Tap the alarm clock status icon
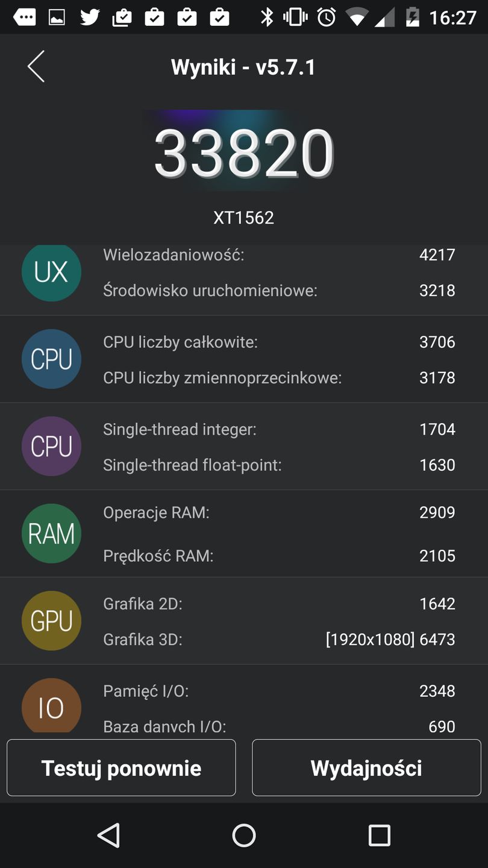Image resolution: width=488 pixels, height=868 pixels. click(x=327, y=17)
